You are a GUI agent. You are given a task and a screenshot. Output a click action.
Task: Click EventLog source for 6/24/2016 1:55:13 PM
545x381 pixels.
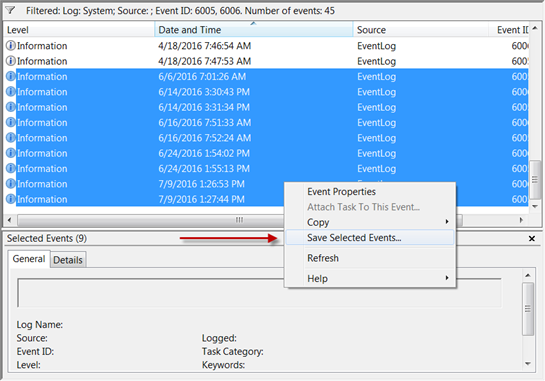click(x=376, y=169)
